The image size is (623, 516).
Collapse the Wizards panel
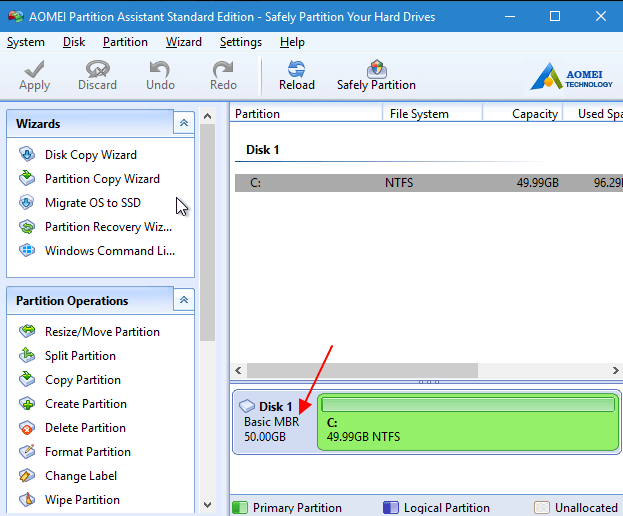184,123
